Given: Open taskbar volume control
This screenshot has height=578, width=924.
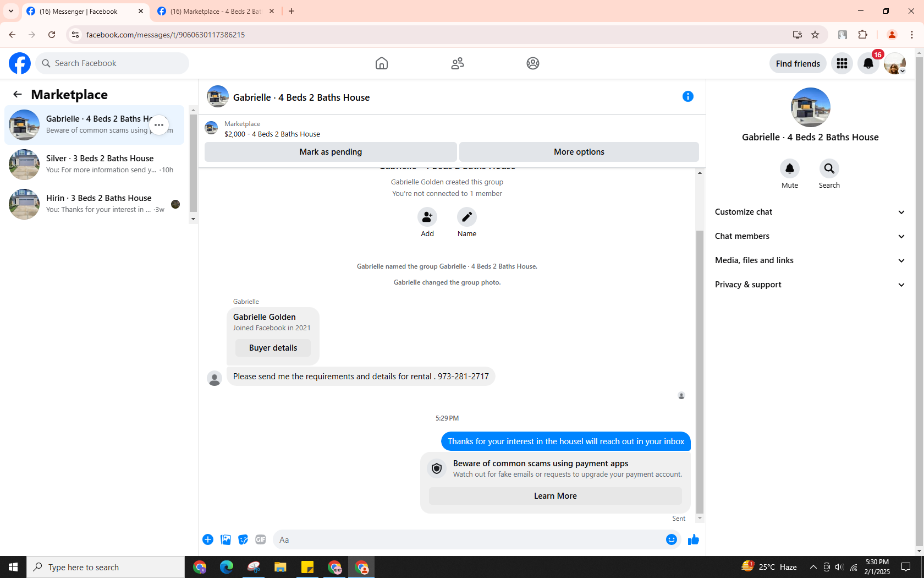Looking at the screenshot, I should 839,567.
